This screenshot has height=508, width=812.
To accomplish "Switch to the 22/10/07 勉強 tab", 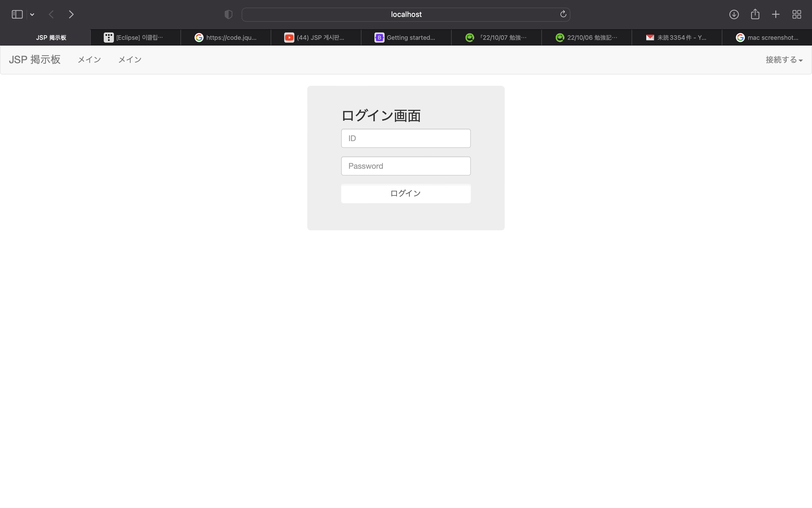I will click(497, 38).
